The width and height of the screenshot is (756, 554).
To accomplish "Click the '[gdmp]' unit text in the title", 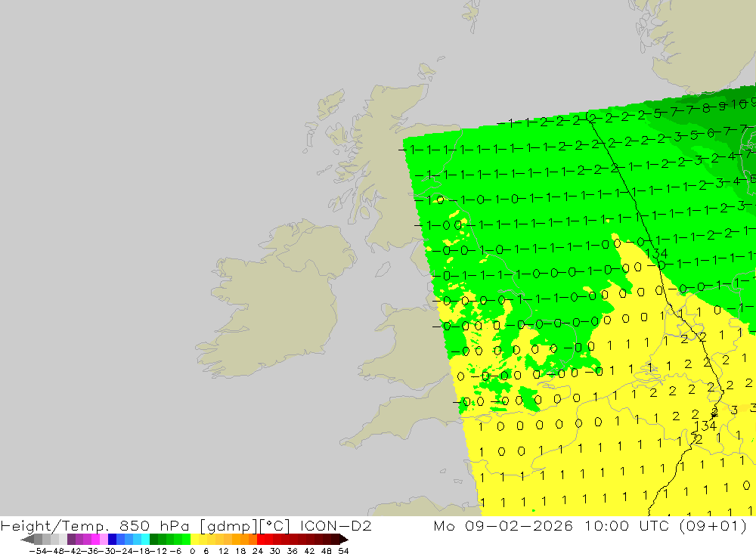I will pyautogui.click(x=228, y=525).
